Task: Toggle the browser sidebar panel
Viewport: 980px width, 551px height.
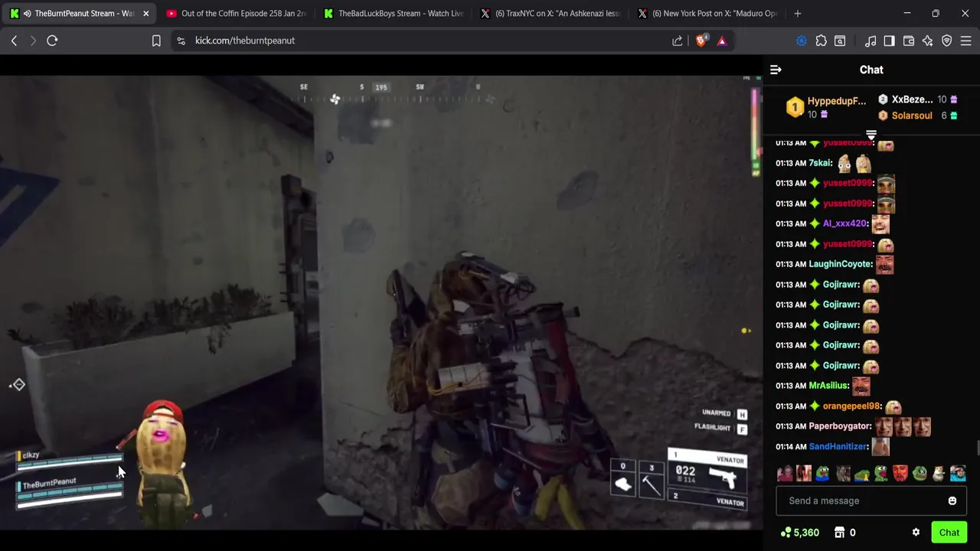Action: [x=889, y=41]
